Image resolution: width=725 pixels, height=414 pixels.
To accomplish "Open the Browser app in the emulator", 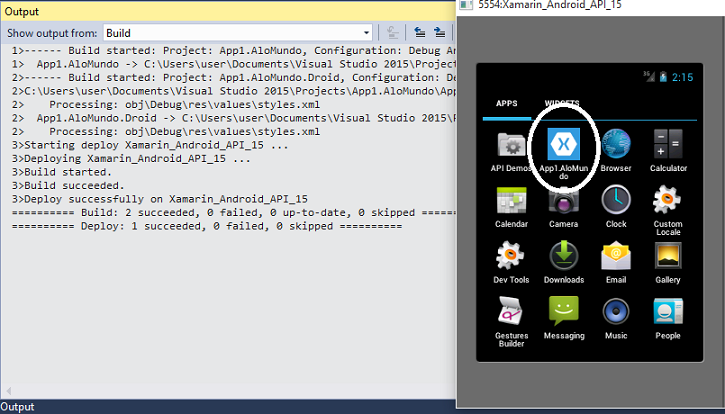I will (x=616, y=150).
